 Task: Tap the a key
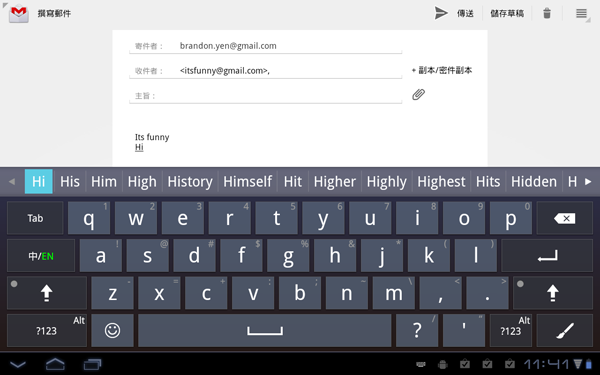click(101, 256)
